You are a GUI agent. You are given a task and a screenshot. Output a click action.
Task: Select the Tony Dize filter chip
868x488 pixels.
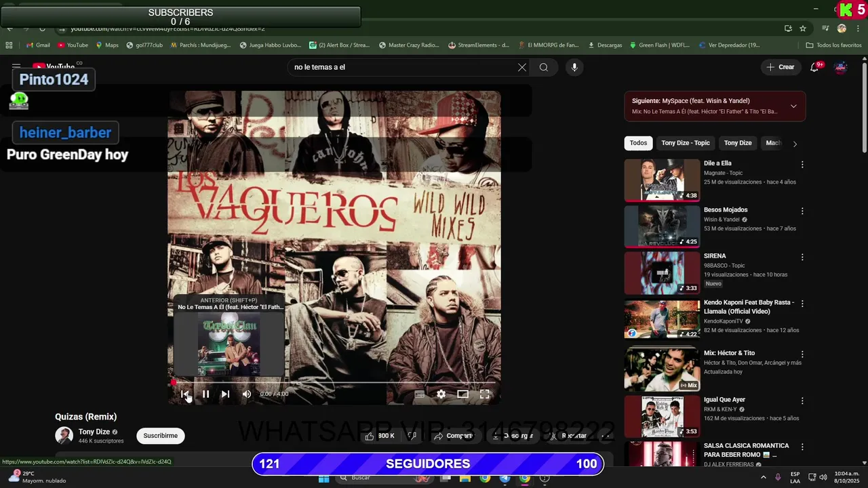click(738, 143)
